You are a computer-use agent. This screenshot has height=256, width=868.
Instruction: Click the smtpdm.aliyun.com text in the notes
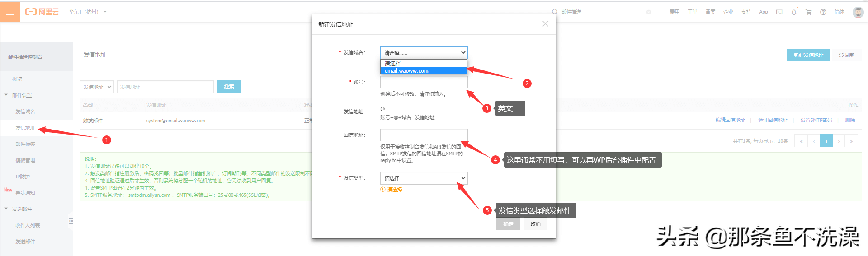[149, 195]
